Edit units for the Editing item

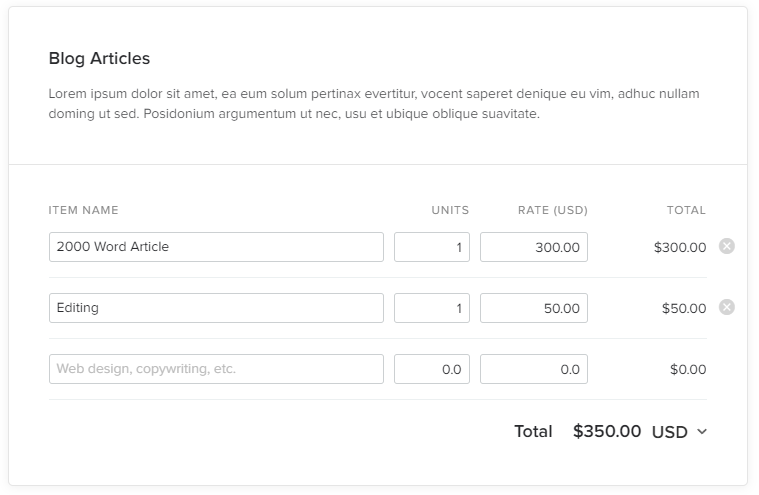(432, 308)
